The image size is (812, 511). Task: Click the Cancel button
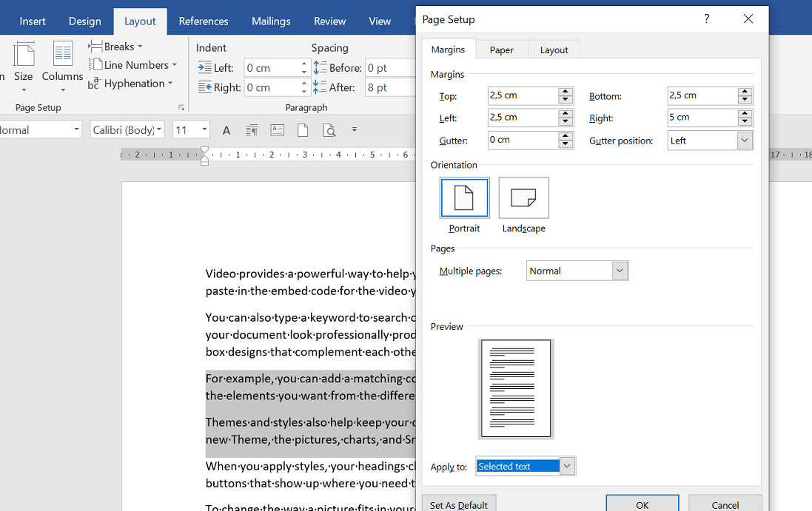click(725, 505)
